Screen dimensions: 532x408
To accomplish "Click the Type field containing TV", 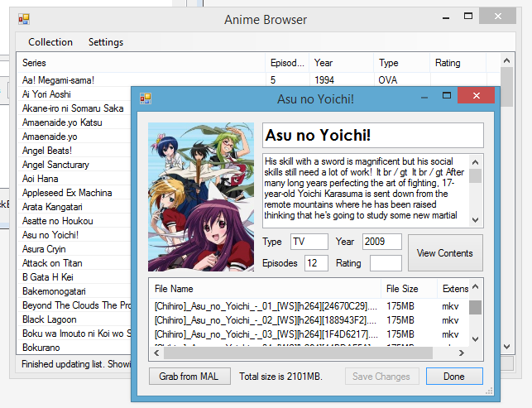I will (309, 242).
